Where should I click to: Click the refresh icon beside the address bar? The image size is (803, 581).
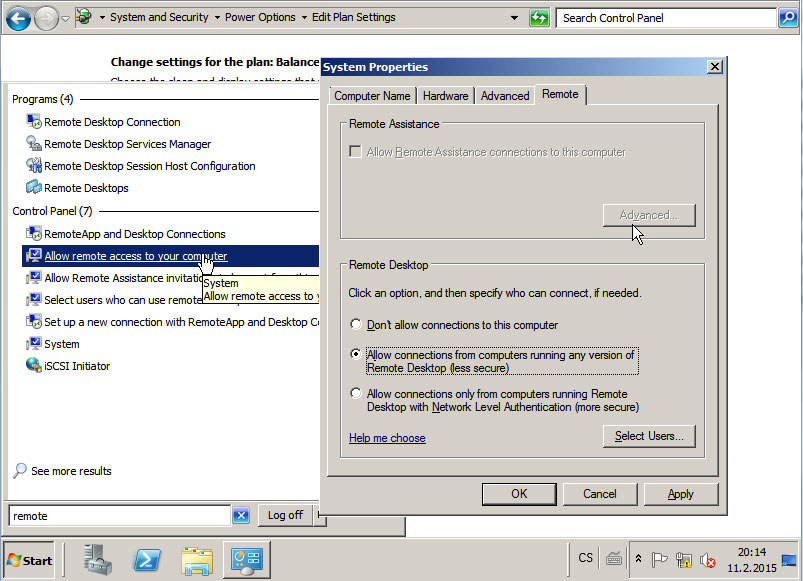tap(540, 17)
